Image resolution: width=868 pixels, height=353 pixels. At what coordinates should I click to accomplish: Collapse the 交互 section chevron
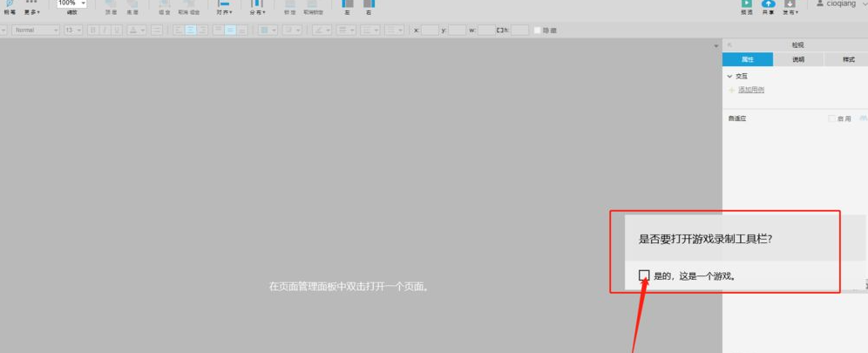click(729, 77)
